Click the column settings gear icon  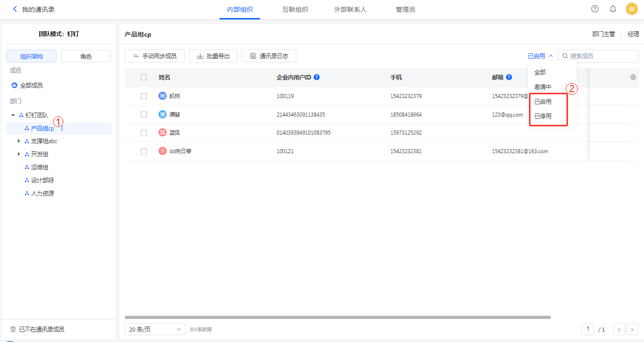click(x=633, y=77)
